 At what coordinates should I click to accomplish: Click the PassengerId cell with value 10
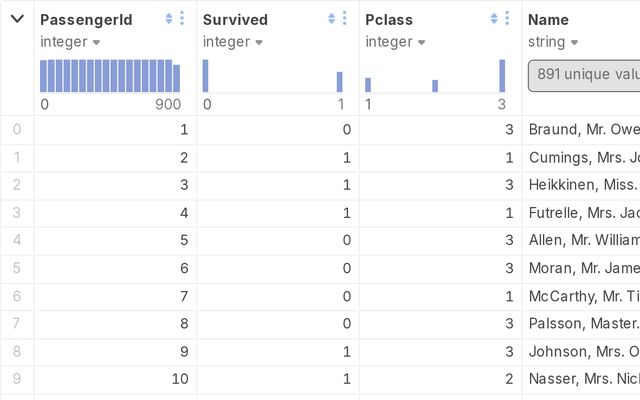point(115,379)
